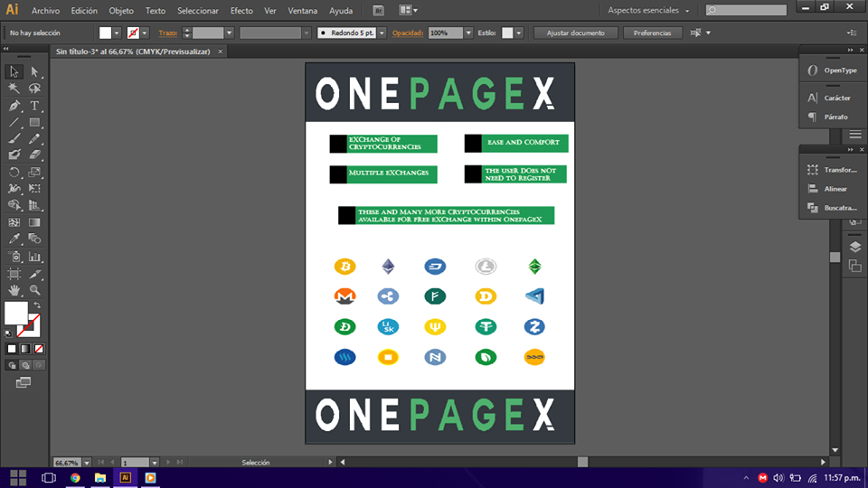Viewport: 868px width, 488px height.
Task: Set paint mode to Gradient
Action: [x=25, y=349]
